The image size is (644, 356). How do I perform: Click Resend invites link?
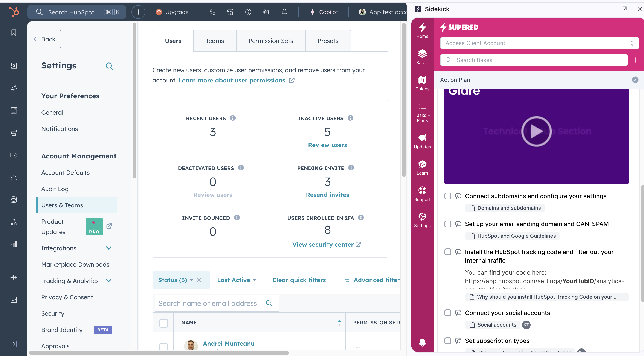click(328, 195)
